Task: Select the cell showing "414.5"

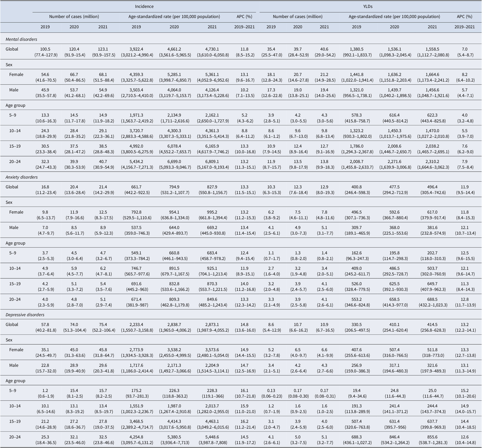Action: 432,325
